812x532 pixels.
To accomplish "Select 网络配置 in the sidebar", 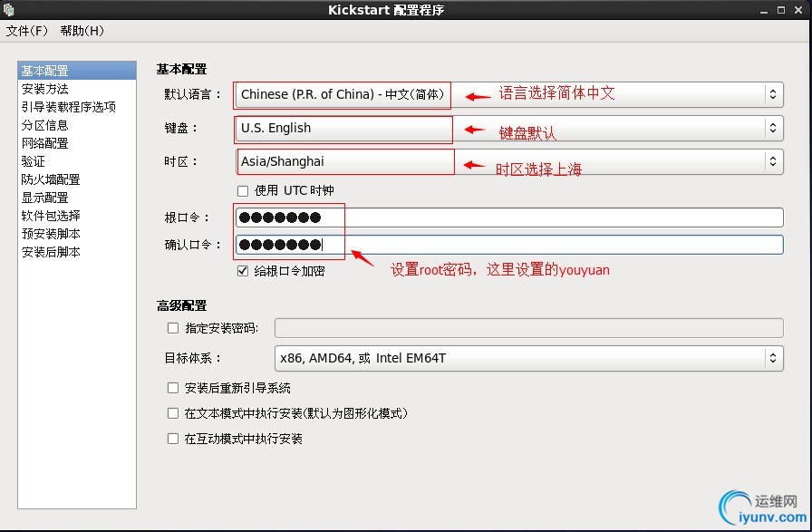I will (77, 143).
